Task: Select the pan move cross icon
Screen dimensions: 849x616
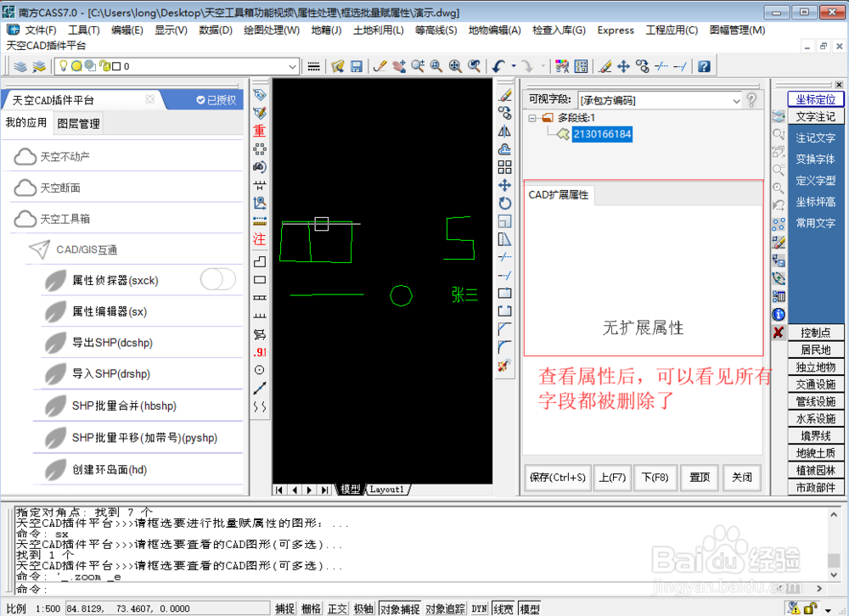Action: [624, 66]
